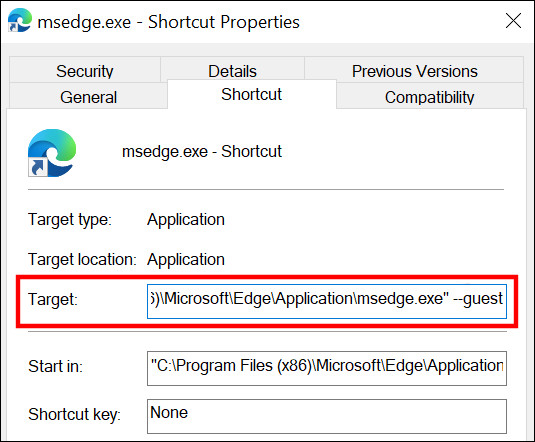Click the 'msedge.exe - Shortcut' name text

pyautogui.click(x=202, y=151)
